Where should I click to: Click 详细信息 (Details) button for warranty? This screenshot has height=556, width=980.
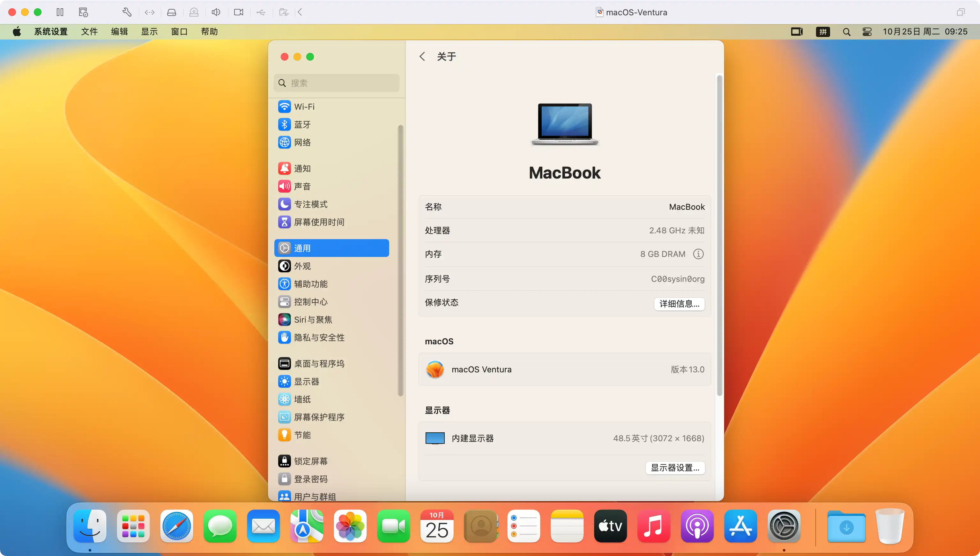(679, 303)
